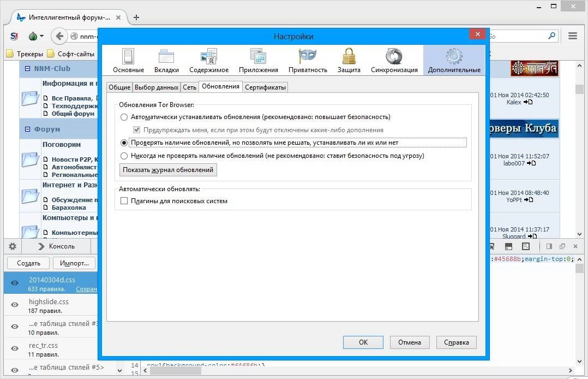Toggle visibility of rec_tr.css stylesheet

[15, 348]
